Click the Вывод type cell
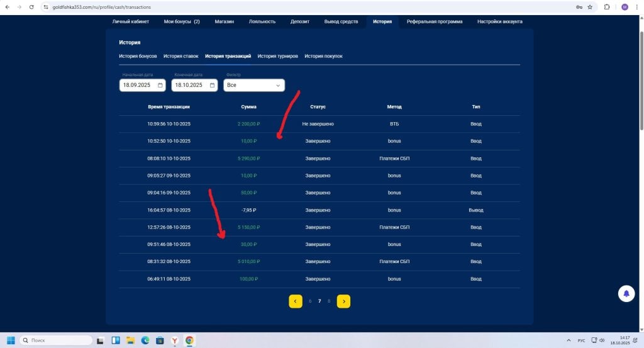This screenshot has height=348, width=644. point(476,210)
